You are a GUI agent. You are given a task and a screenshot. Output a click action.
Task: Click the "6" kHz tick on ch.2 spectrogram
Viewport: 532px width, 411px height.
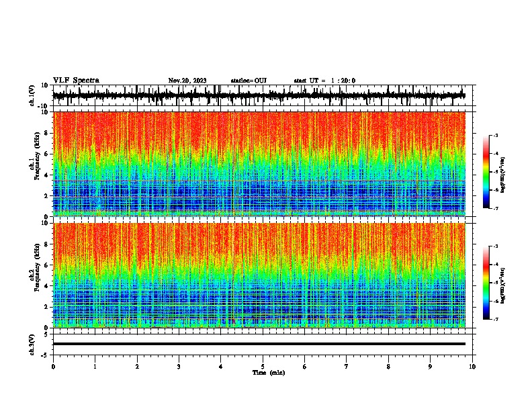47,265
